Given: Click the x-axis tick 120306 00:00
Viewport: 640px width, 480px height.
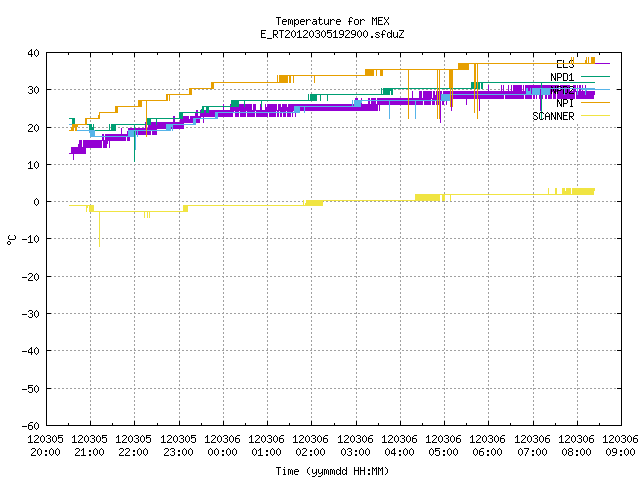Looking at the screenshot, I should pos(222,446).
